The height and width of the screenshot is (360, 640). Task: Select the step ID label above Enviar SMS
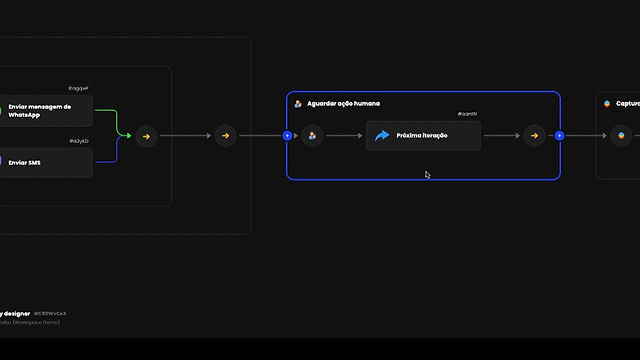79,141
